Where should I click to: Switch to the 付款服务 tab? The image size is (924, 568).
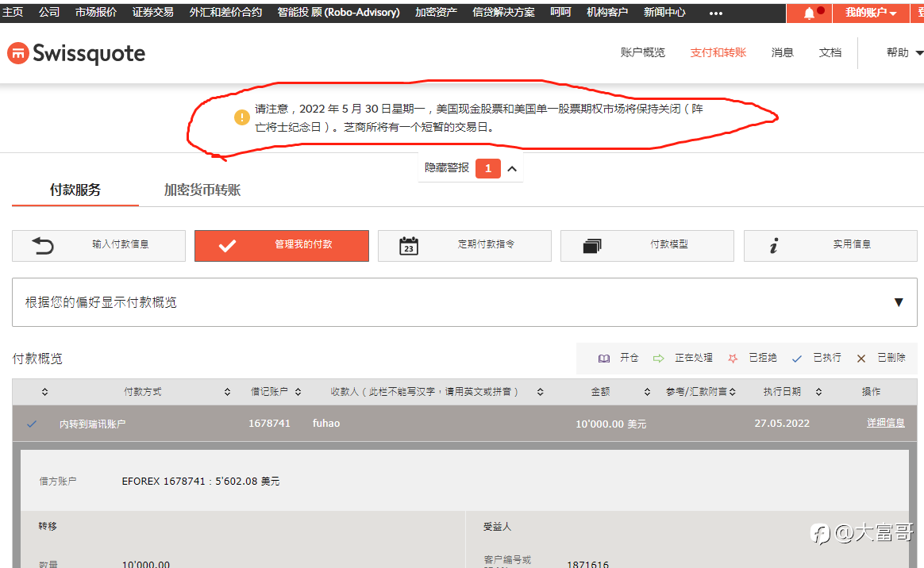pyautogui.click(x=75, y=190)
